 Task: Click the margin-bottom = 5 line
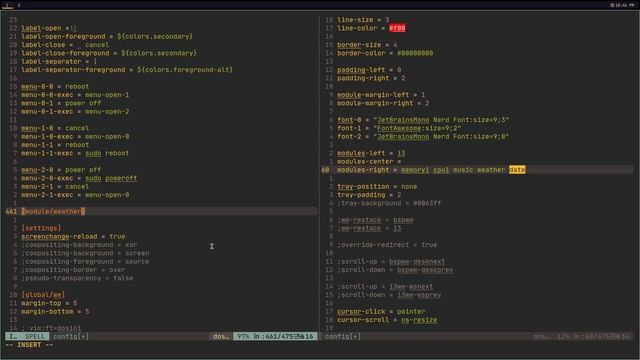click(x=55, y=311)
